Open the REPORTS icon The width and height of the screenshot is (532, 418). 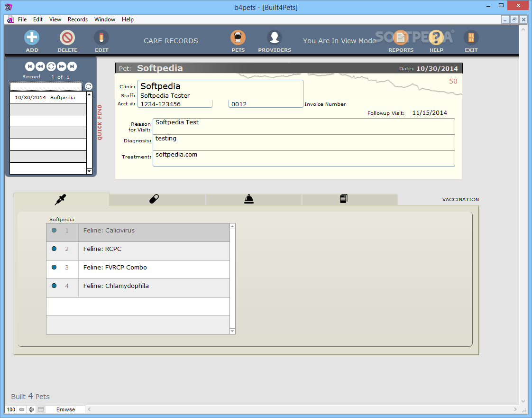point(401,37)
